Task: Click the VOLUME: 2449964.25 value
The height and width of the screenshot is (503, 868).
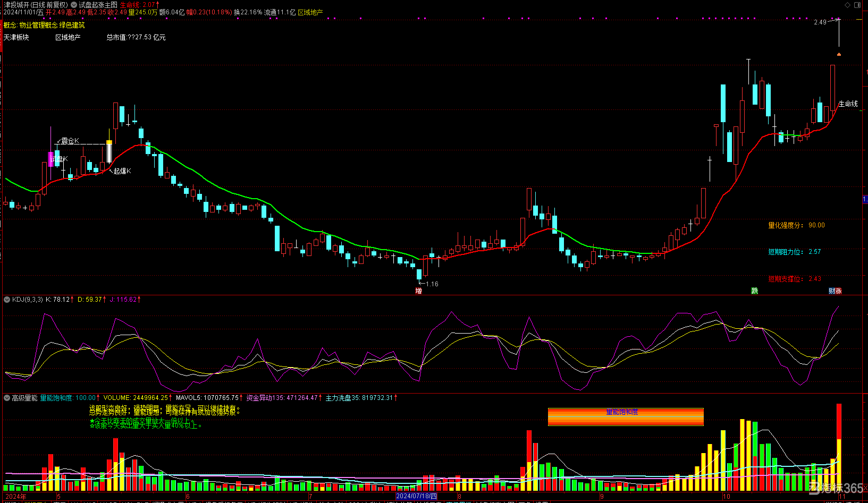Action: (136, 398)
